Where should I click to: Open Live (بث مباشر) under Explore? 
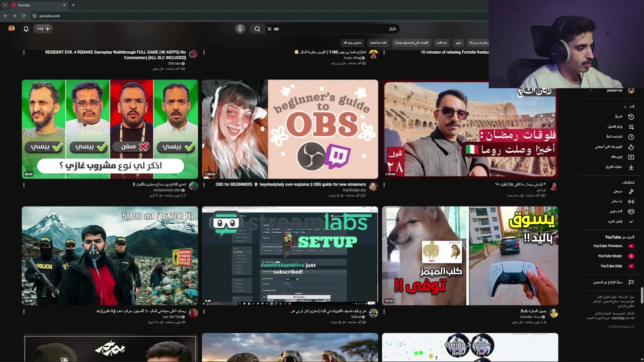(622, 202)
